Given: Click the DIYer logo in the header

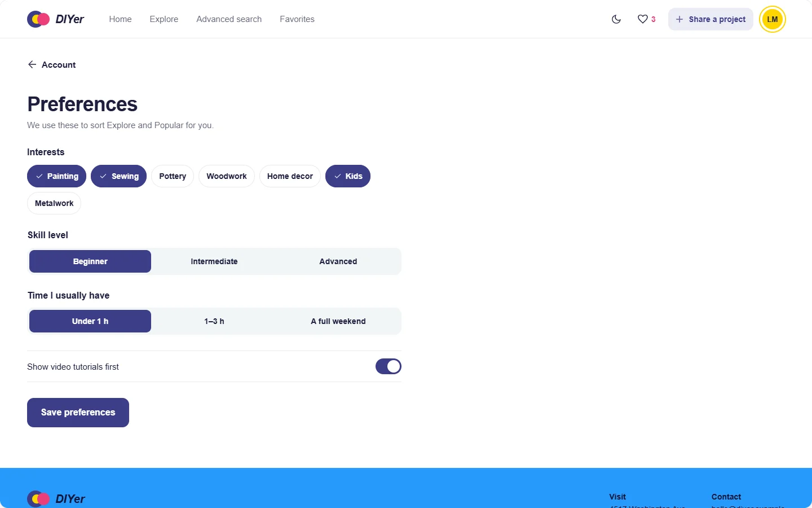Looking at the screenshot, I should coord(56,19).
